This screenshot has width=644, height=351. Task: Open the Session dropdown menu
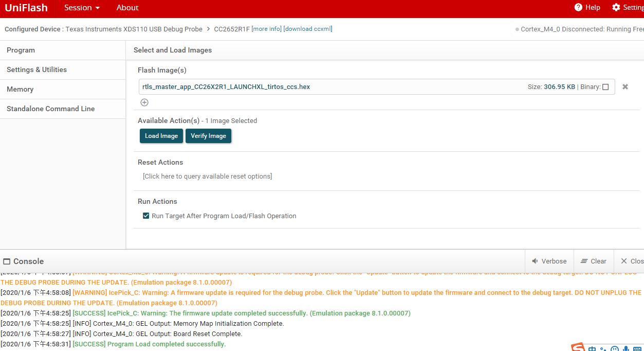[x=82, y=8]
